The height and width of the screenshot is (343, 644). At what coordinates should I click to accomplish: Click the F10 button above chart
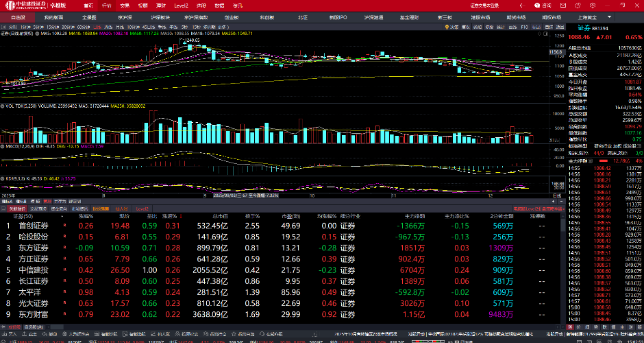pyautogui.click(x=525, y=27)
